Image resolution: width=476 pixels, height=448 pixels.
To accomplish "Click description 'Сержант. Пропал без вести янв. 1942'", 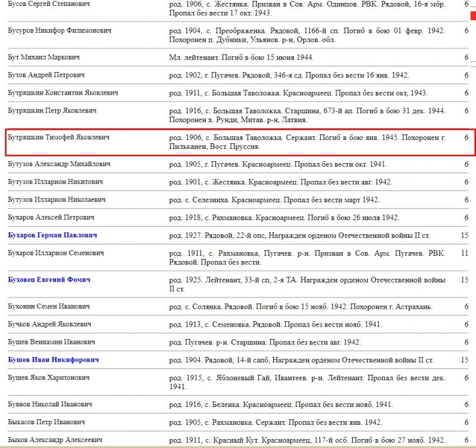I will (275, 422).
